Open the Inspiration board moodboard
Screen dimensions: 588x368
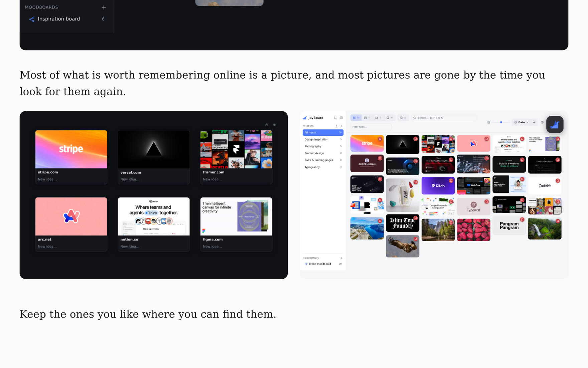67,19
